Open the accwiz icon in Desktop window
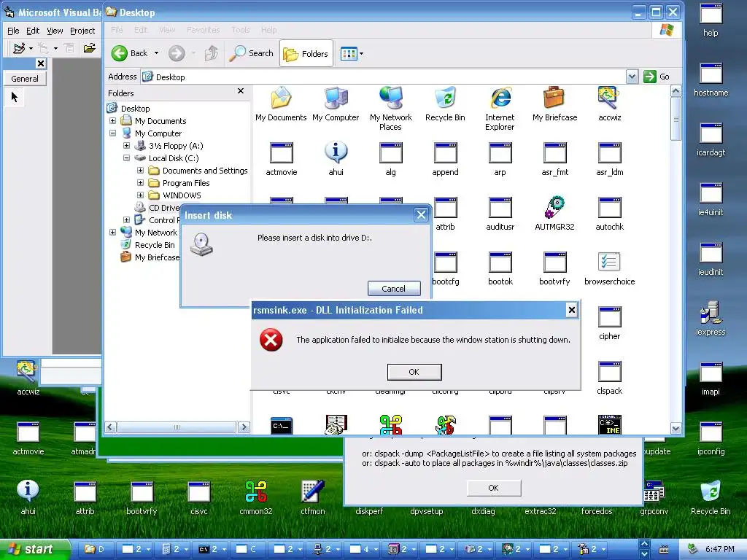The height and width of the screenshot is (560, 747). pyautogui.click(x=609, y=104)
